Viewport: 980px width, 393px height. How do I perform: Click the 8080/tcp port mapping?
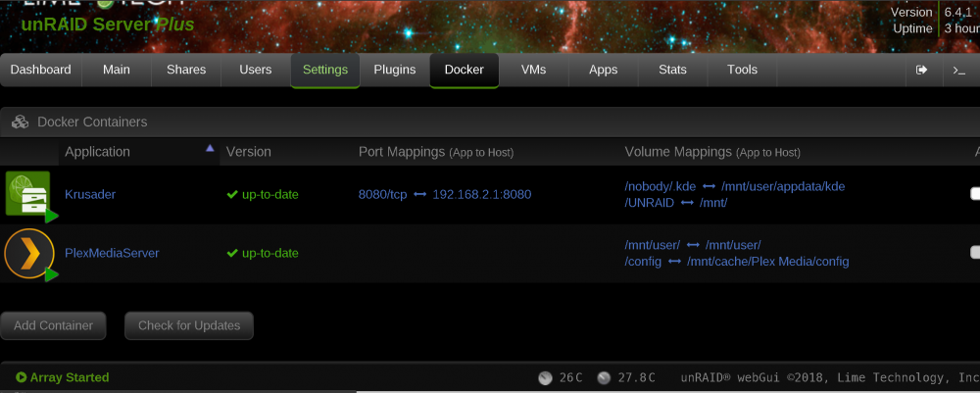click(382, 194)
